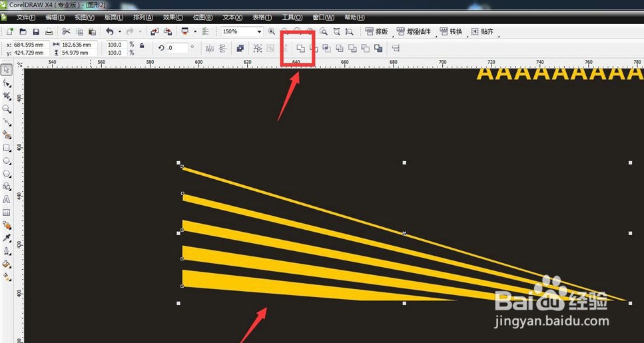Open the 视图(V) menu
Screen dimensions: 644x343
pyautogui.click(x=85, y=18)
